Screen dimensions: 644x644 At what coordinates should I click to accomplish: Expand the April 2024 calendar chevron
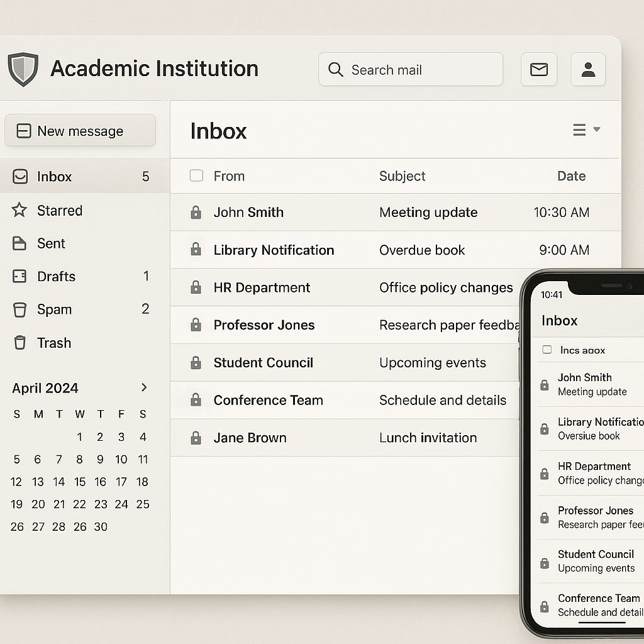[x=143, y=387]
